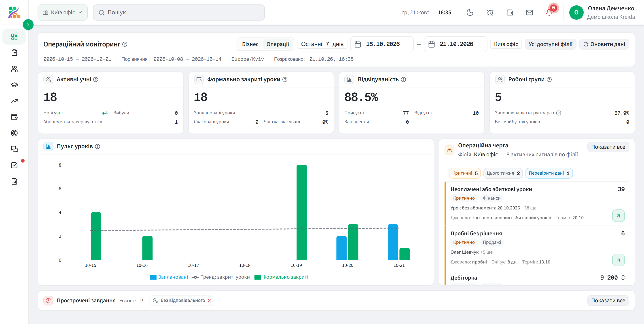Filter queue by Критичні 5 chip

[x=465, y=173]
